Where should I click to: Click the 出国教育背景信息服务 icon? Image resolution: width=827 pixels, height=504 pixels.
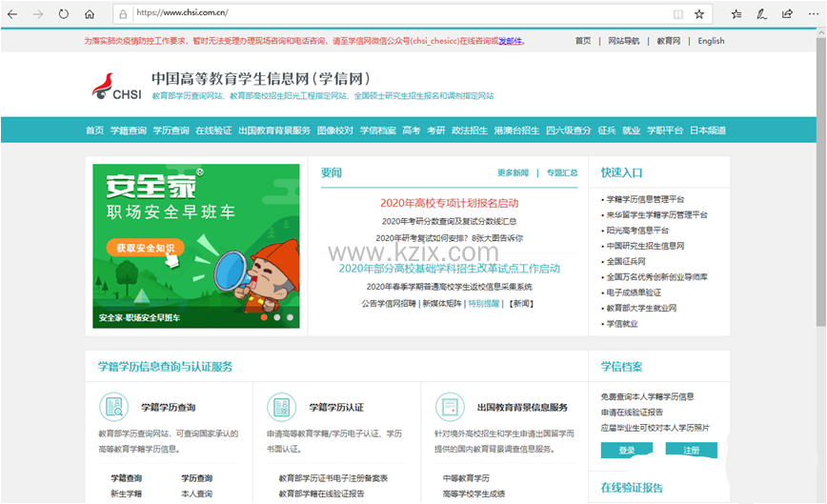450,407
